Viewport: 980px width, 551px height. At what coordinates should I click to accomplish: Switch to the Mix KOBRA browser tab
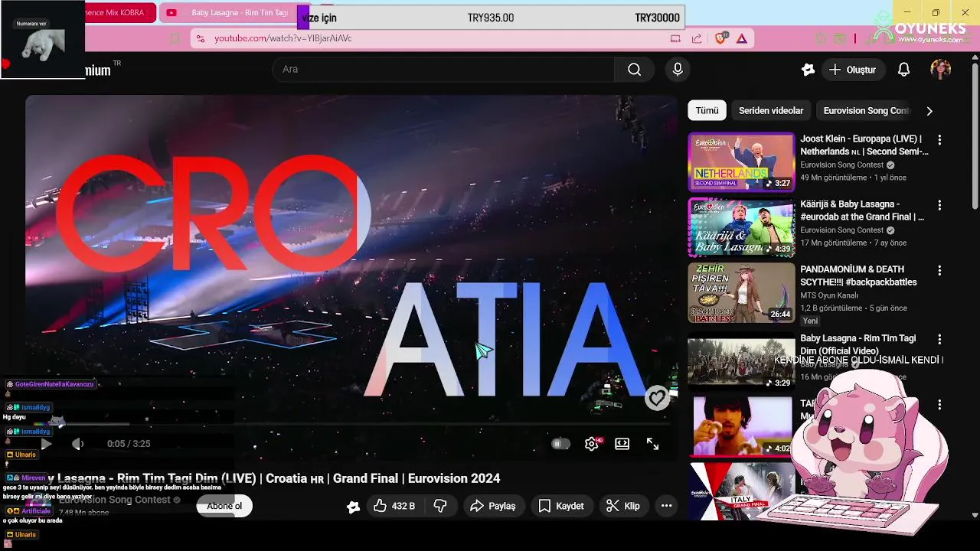119,13
